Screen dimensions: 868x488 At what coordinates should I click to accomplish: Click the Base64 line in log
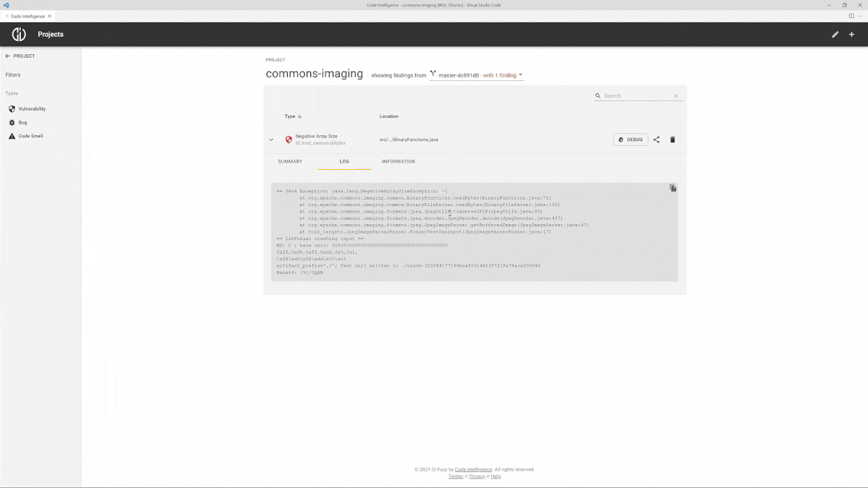pos(299,273)
